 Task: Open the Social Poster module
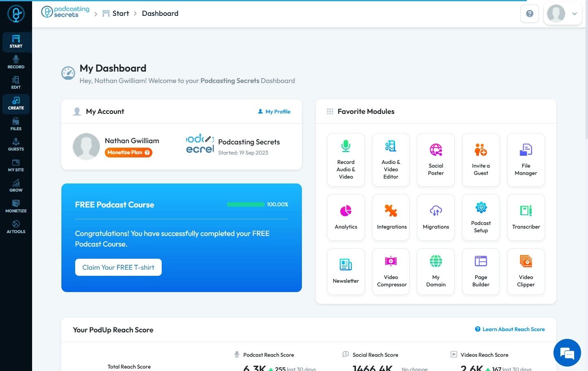tap(436, 160)
